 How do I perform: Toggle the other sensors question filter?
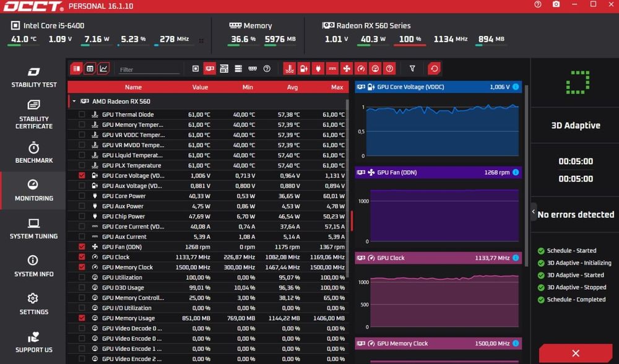point(389,69)
